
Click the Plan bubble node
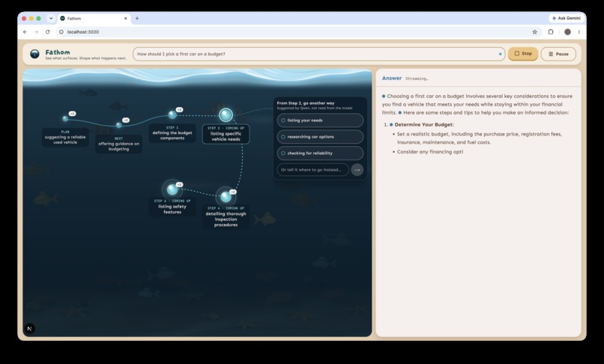[x=65, y=118]
